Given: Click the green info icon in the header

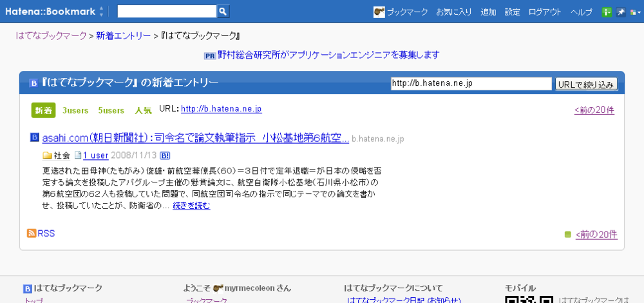Looking at the screenshot, I should click(607, 12).
